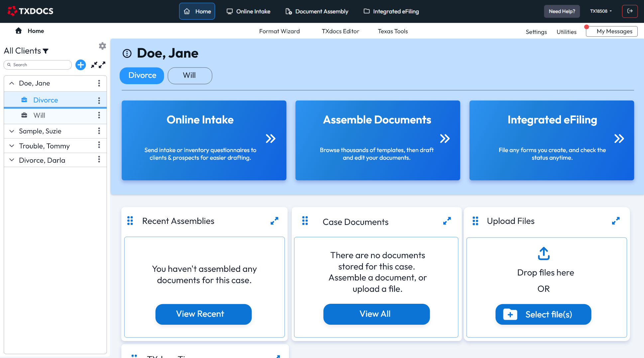Click the Home breadcrumb text
This screenshot has width=644, height=358.
[x=36, y=31]
